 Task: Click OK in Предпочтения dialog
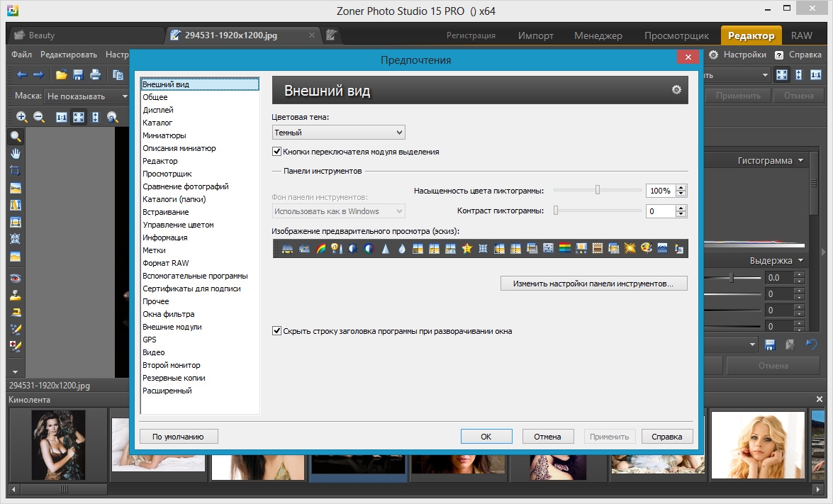(486, 436)
